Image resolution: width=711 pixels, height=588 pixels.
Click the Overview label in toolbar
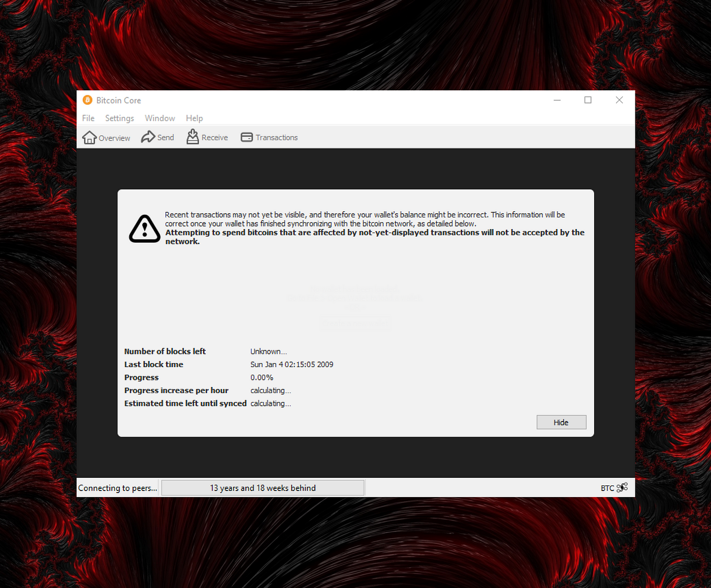[x=114, y=138]
